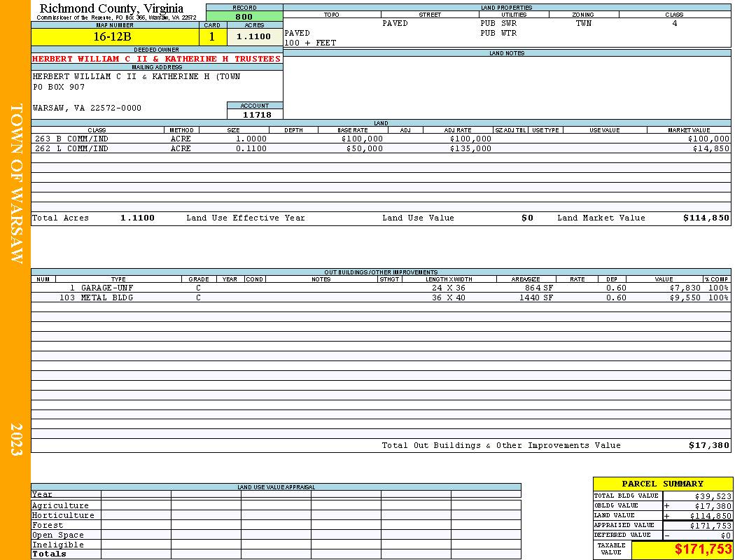Select the PUB SWR utilities entry
The width and height of the screenshot is (735, 560).
point(498,23)
